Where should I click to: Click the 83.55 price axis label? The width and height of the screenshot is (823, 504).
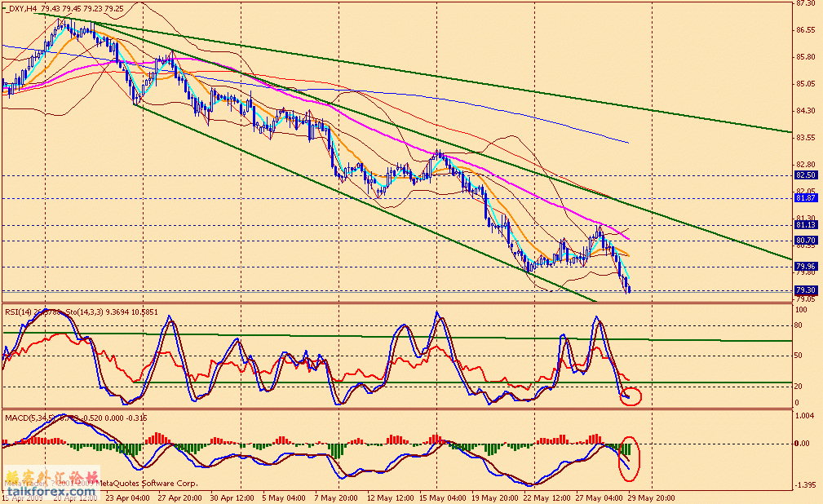(x=806, y=138)
